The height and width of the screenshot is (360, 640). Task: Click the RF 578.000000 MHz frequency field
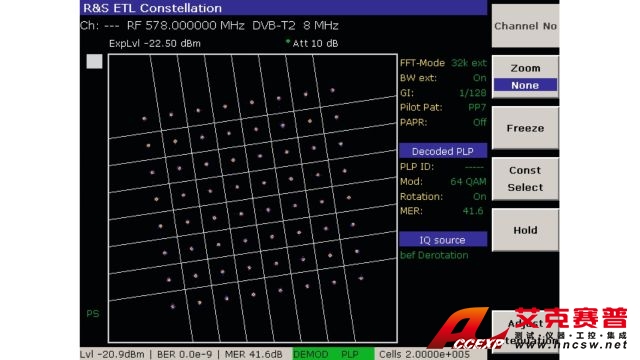(186, 26)
